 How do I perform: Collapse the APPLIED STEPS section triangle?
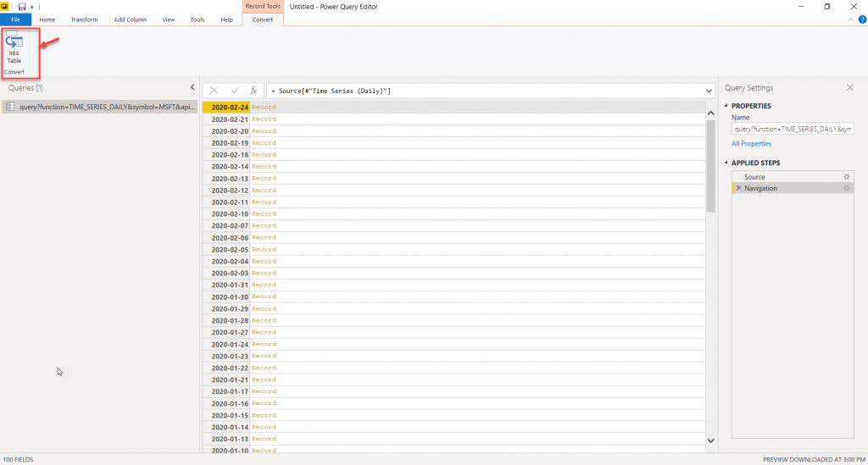click(726, 163)
